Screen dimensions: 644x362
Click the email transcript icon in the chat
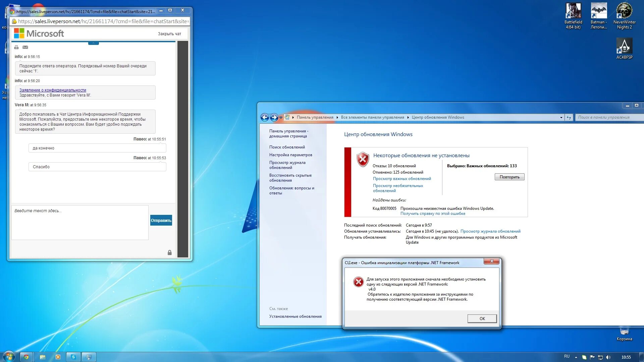25,47
